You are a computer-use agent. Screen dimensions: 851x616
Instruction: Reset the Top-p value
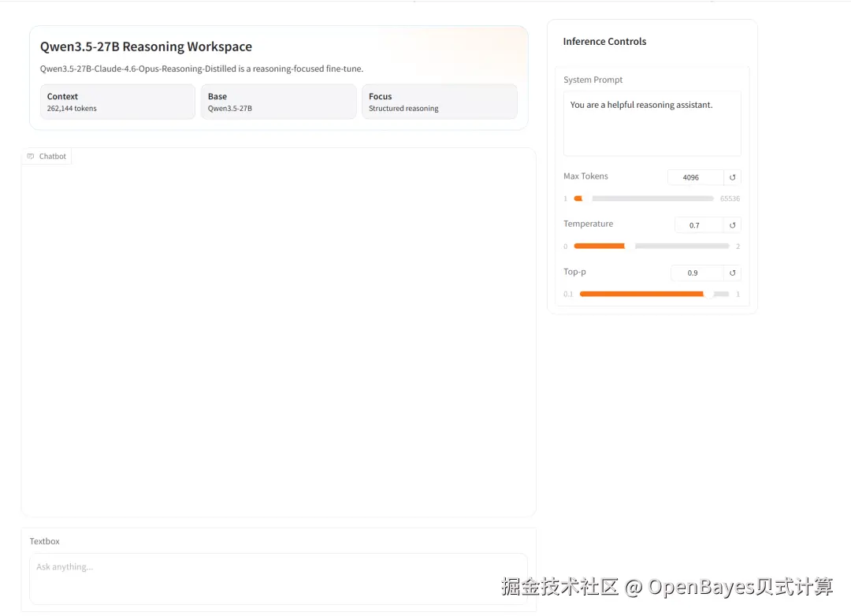coord(732,273)
